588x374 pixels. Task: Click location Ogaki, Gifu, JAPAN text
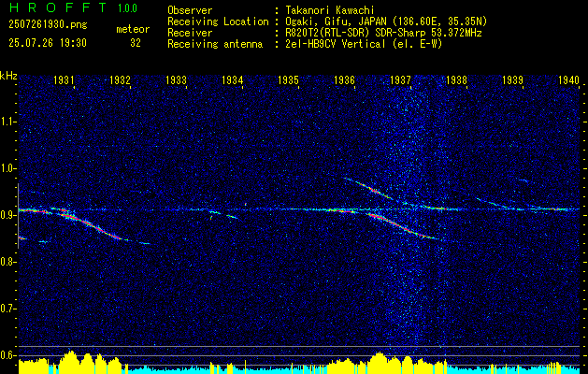[x=386, y=22]
